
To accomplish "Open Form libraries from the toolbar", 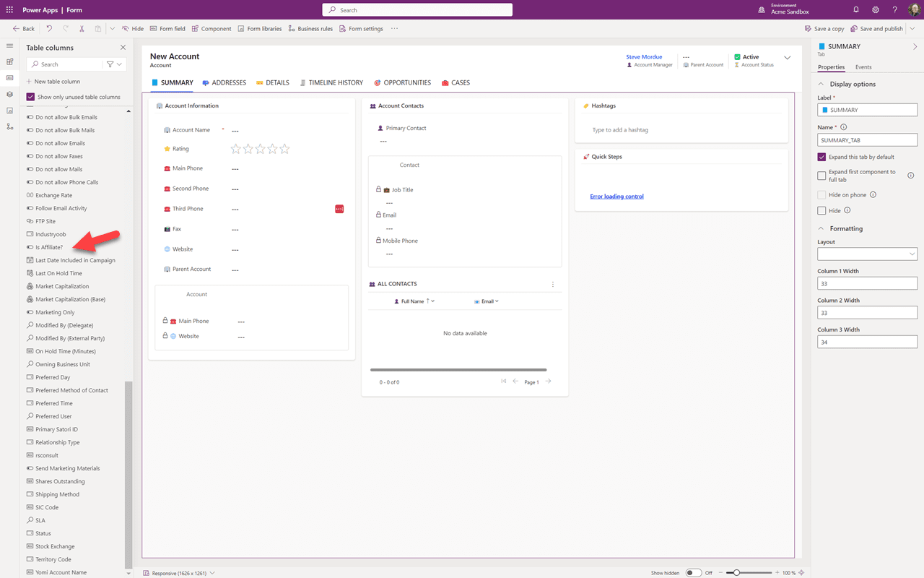I will [259, 28].
